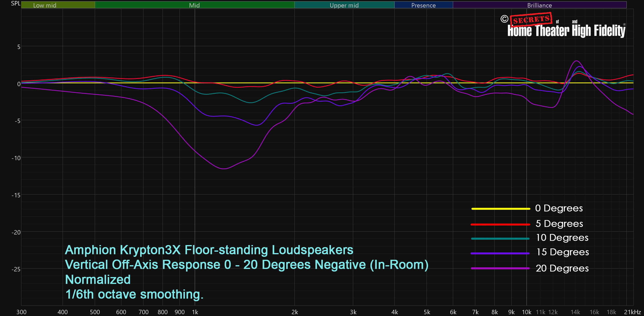
Task: Click the teal 10 Degrees legend line
Action: pos(500,239)
